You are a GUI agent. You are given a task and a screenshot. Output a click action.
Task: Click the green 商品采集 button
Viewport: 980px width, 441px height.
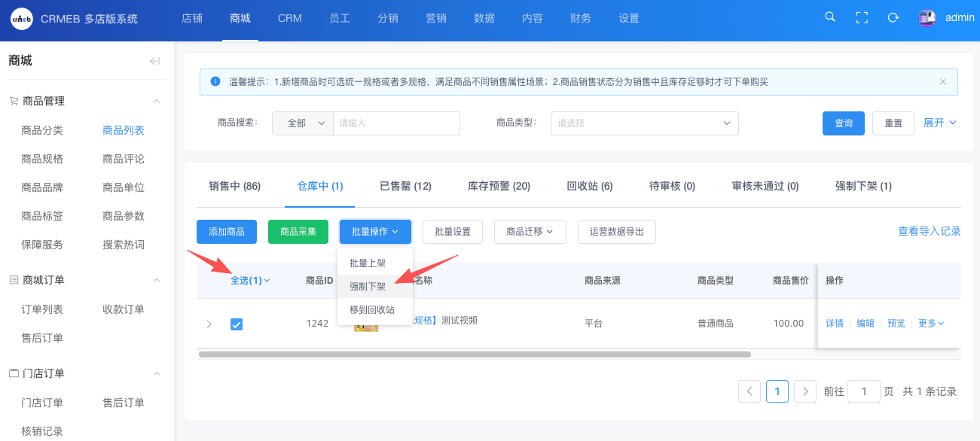(x=298, y=232)
